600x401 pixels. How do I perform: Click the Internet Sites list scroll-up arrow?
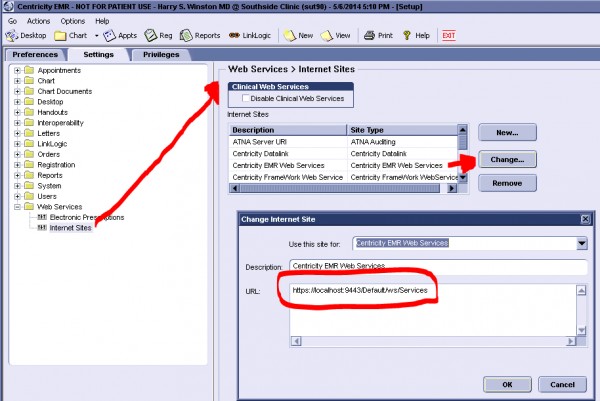[x=463, y=130]
